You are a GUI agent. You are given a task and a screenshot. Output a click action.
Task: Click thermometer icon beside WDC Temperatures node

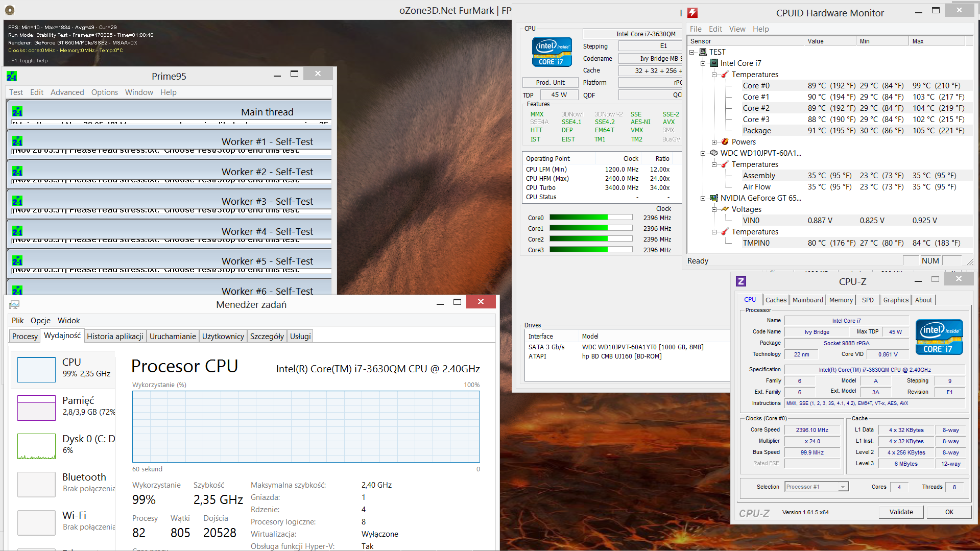click(x=725, y=164)
